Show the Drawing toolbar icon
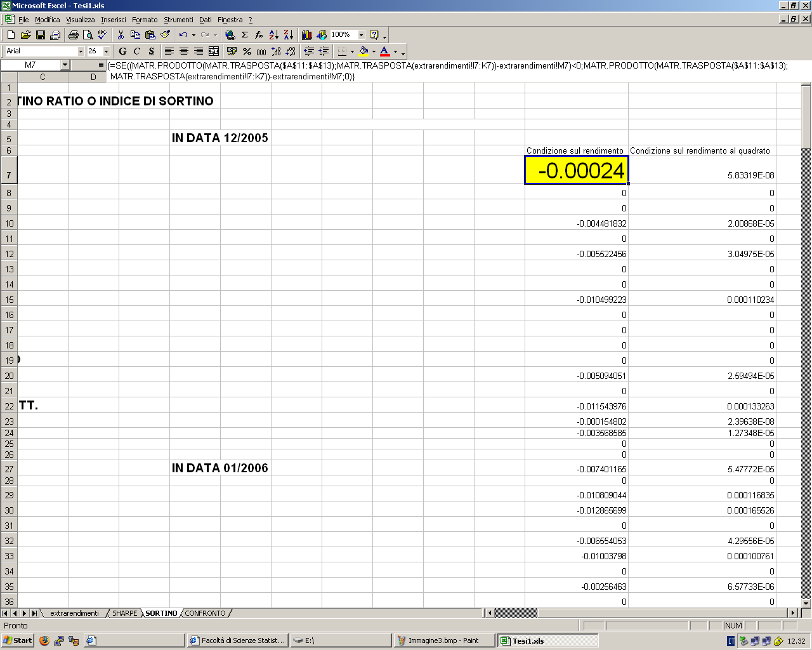The image size is (812, 650). click(322, 35)
